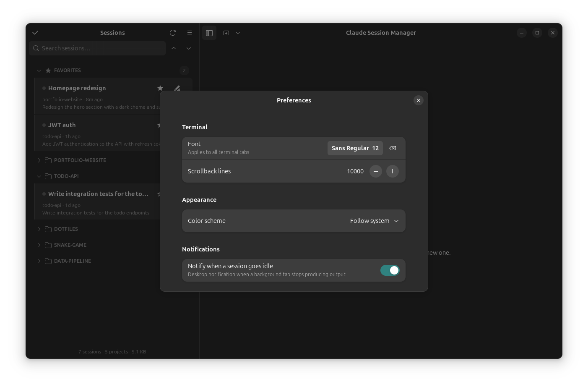Close the Claude Session Manager window
This screenshot has width=588, height=387.
(x=553, y=33)
